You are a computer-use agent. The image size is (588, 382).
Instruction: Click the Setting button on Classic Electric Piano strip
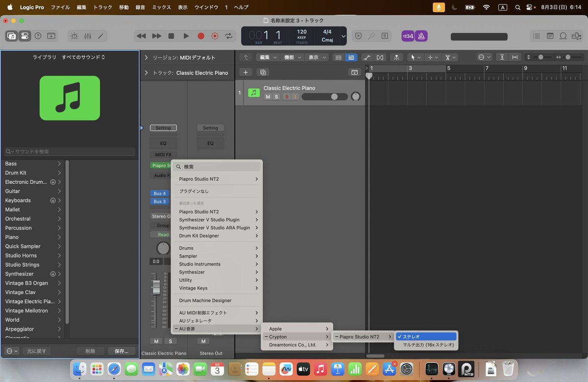[163, 128]
